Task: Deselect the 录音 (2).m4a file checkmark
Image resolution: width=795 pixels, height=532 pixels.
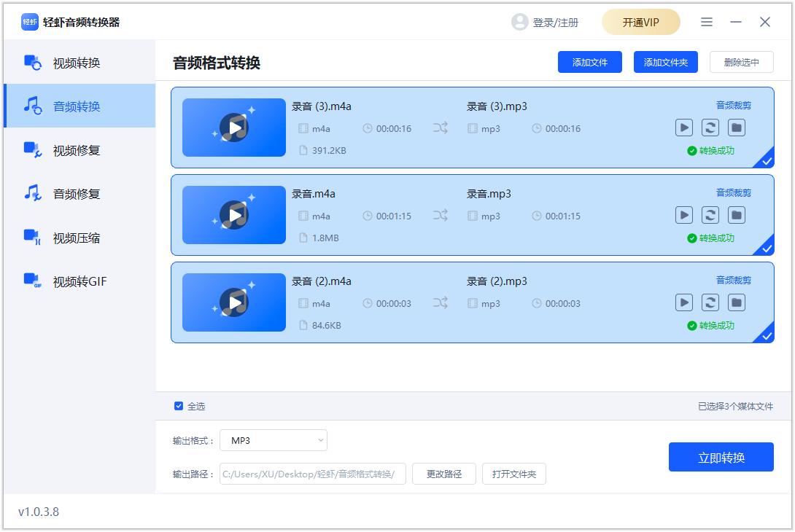Action: click(x=767, y=335)
